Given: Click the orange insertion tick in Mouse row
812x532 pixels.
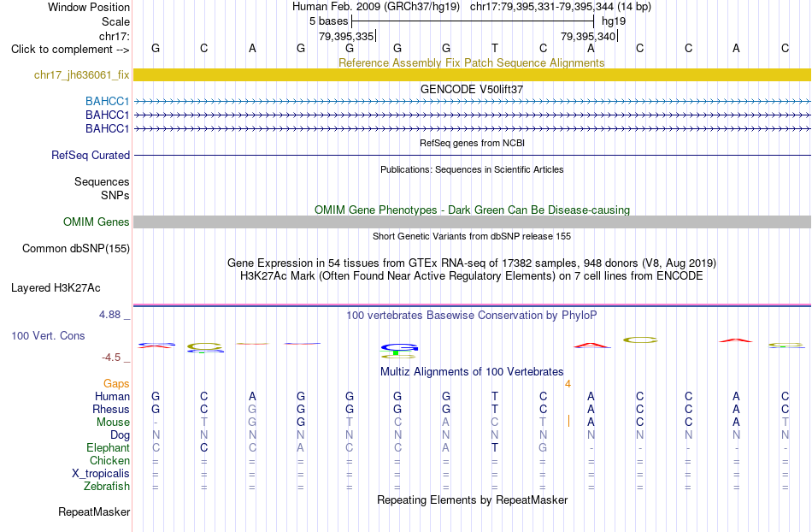Looking at the screenshot, I should click(568, 421).
